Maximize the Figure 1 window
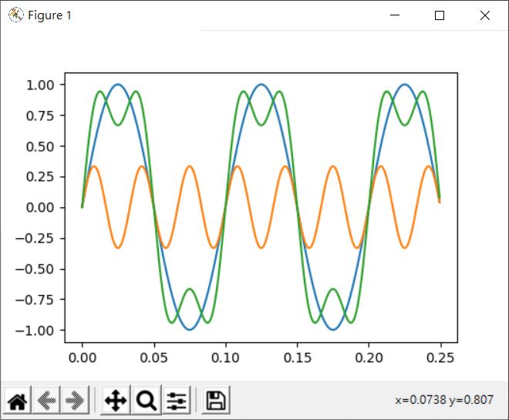 click(x=440, y=15)
